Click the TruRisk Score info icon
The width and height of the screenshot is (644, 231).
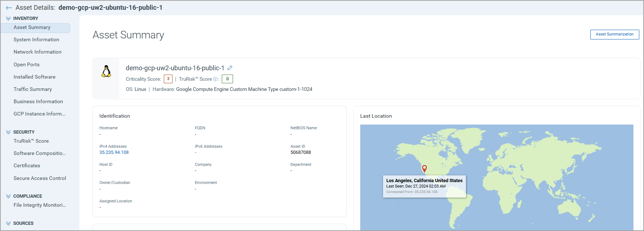(215, 79)
